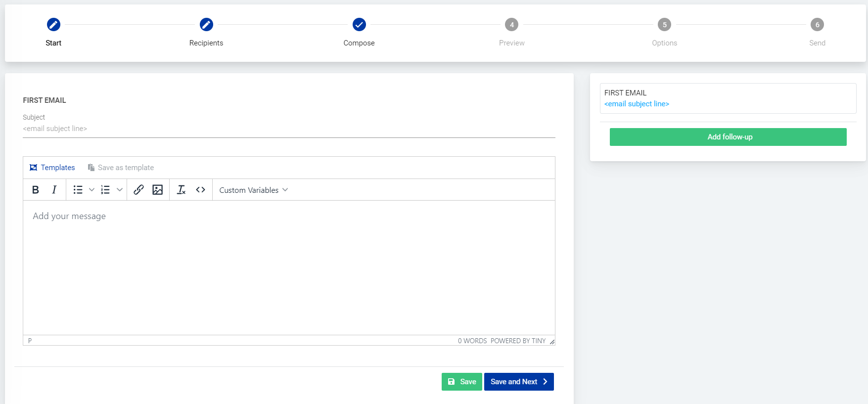Clear formatting of selected text

point(182,190)
